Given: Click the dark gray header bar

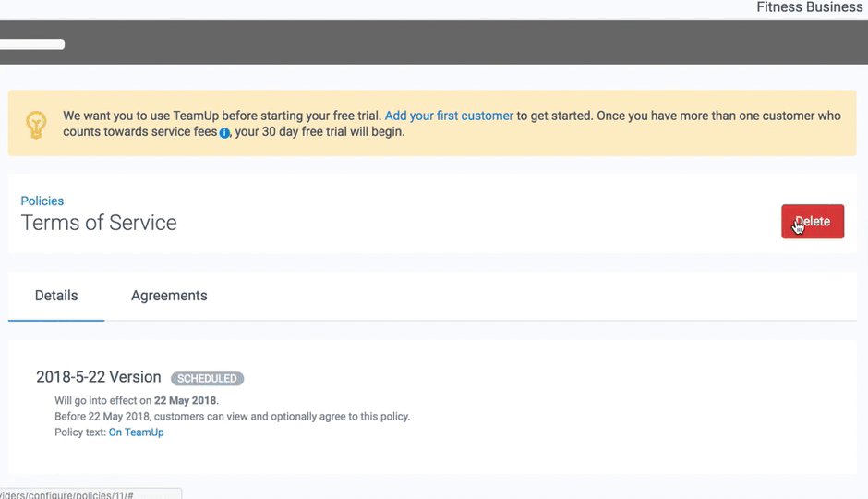Looking at the screenshot, I should pos(462,43).
